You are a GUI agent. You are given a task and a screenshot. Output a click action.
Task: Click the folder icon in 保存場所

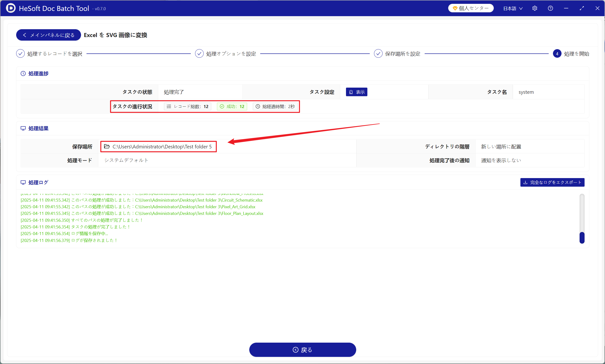coord(107,147)
